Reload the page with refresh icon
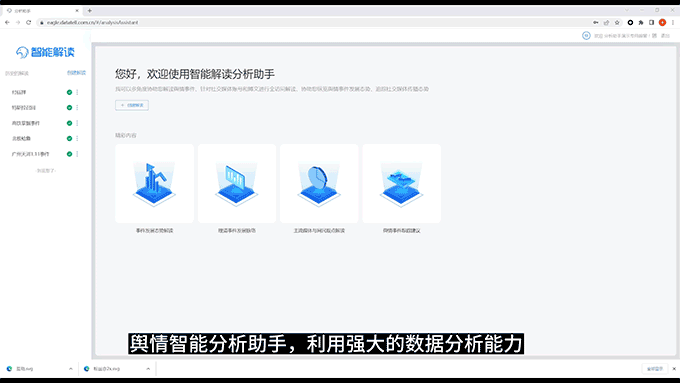This screenshot has width=680, height=383. [x=29, y=23]
